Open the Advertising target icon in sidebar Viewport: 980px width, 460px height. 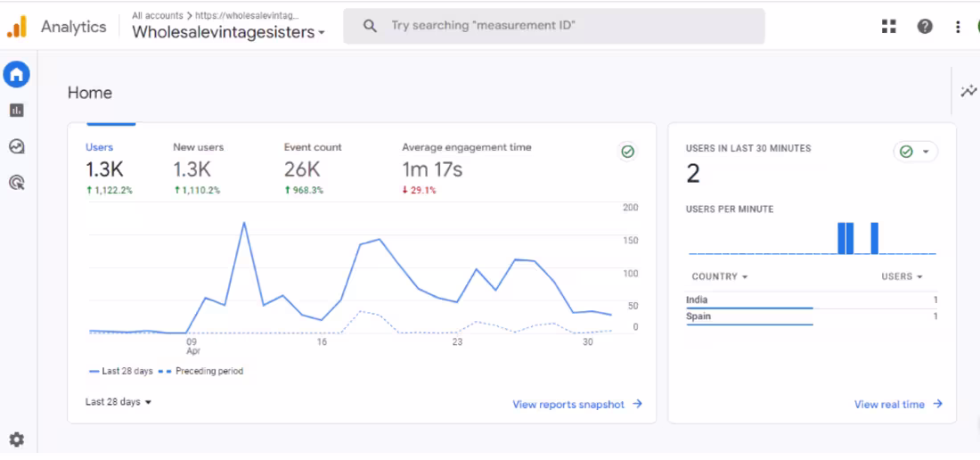coord(17,183)
